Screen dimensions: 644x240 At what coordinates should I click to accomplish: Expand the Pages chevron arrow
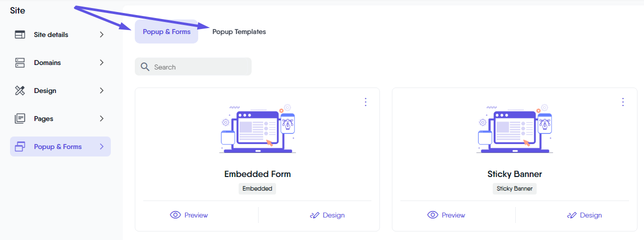tap(101, 119)
